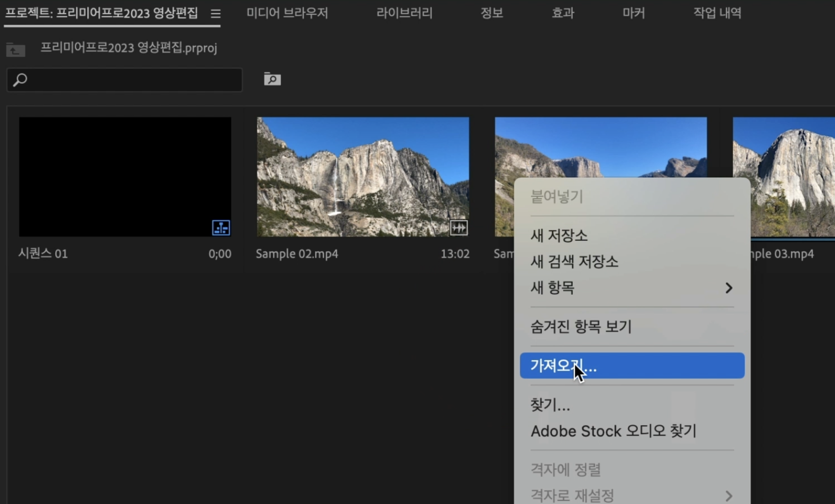
Task: Select the Sample 02.mp4 waterfall thumbnail
Action: point(363,177)
